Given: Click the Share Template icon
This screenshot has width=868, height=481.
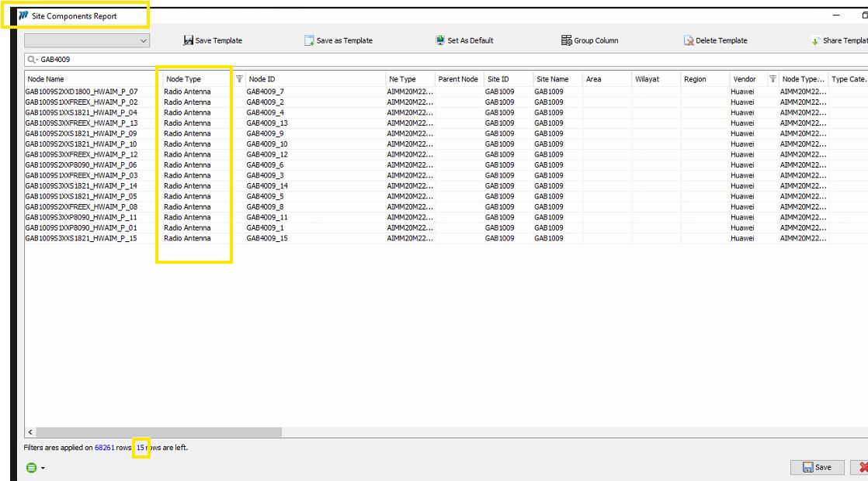Looking at the screenshot, I should 815,40.
